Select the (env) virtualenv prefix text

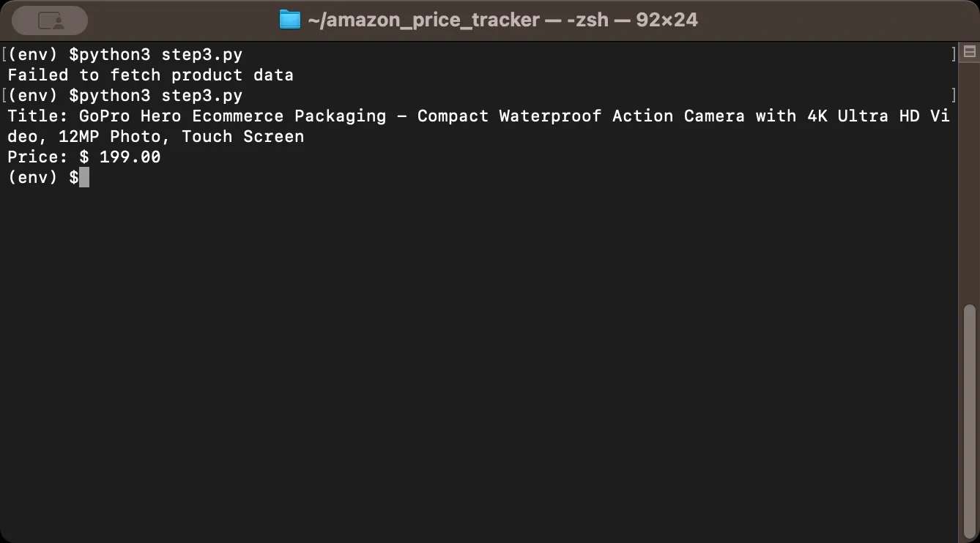point(31,177)
